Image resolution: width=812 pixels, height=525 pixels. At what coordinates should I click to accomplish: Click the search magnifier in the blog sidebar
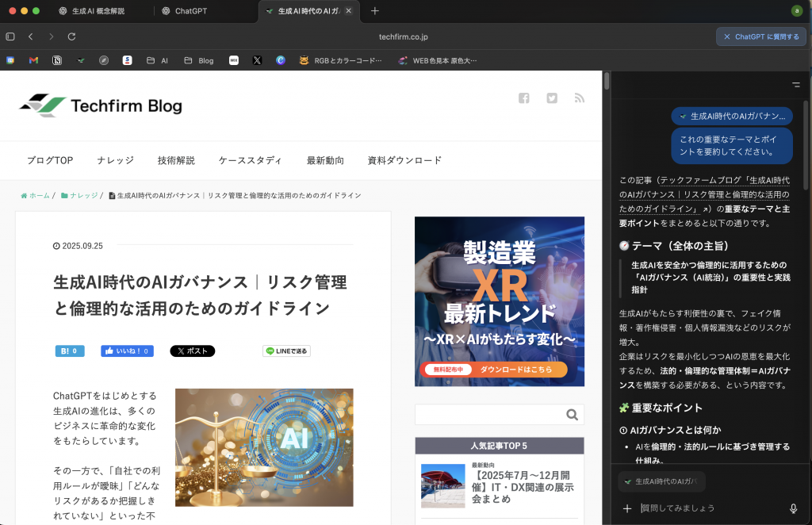coord(572,414)
